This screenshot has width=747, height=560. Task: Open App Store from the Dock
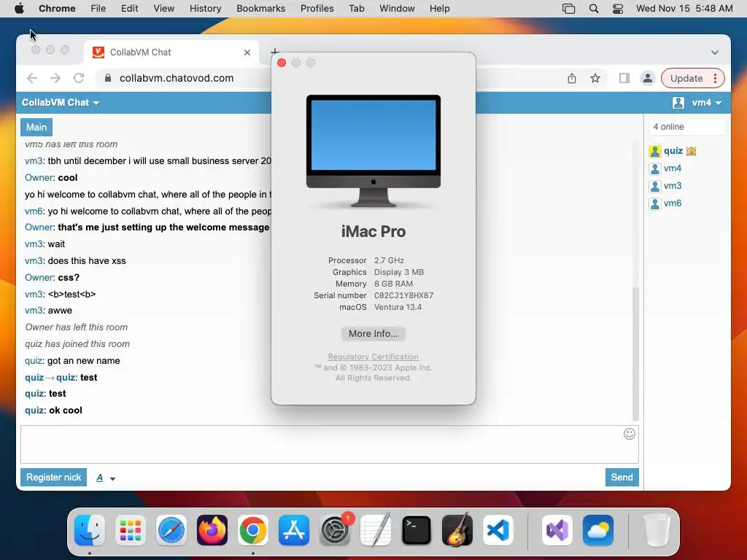294,530
